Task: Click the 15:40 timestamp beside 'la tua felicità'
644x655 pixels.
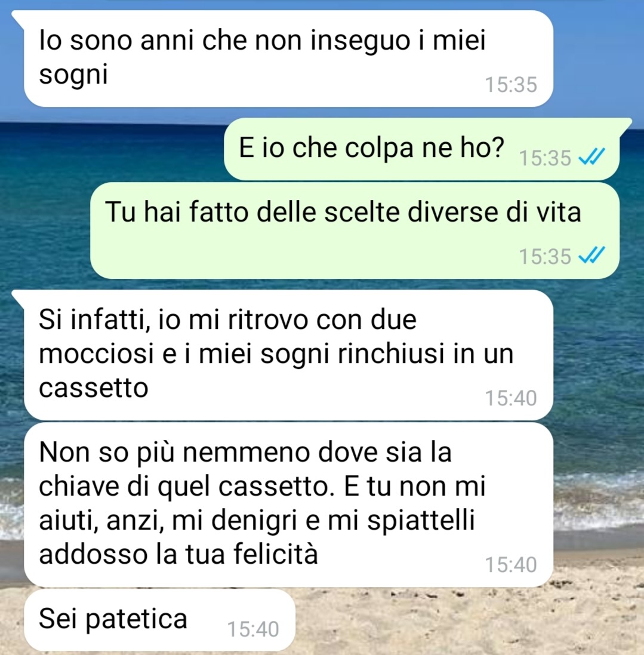Action: (x=511, y=565)
